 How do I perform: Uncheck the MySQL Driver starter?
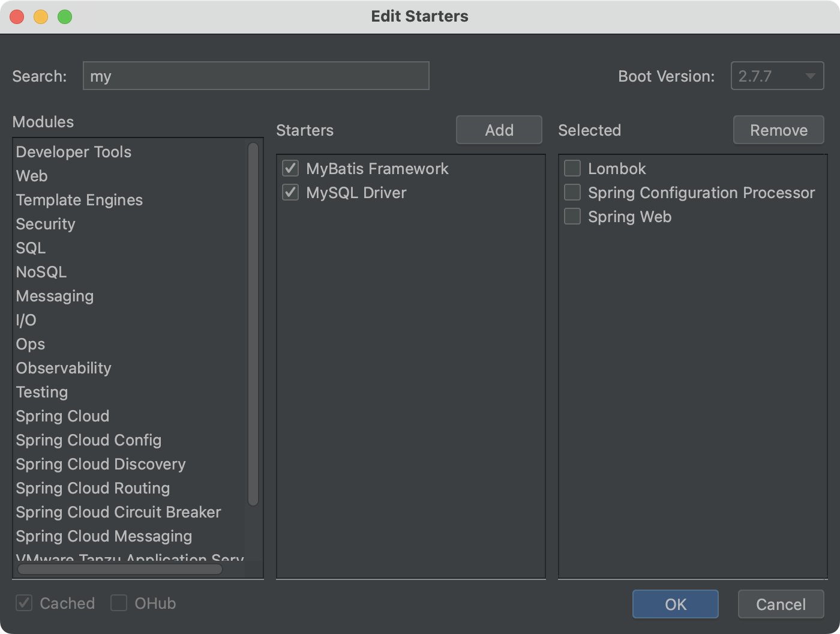290,193
